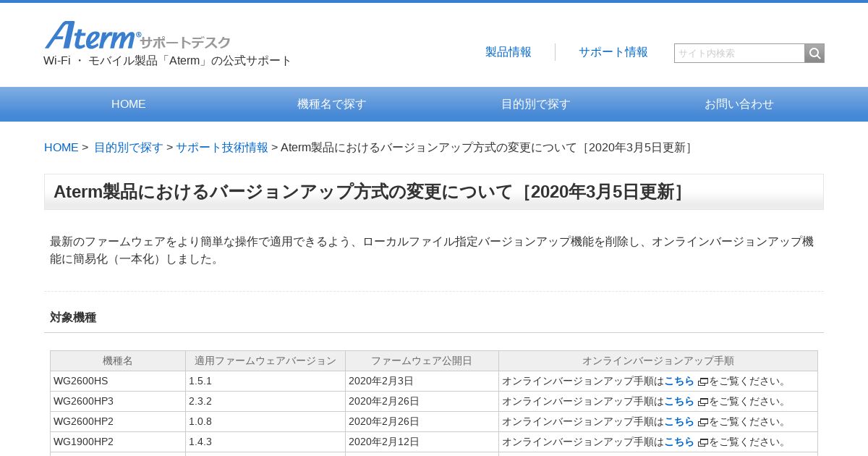868x456 pixels.
Task: Open the こちら link for WG1900HP2
Action: coord(679,442)
